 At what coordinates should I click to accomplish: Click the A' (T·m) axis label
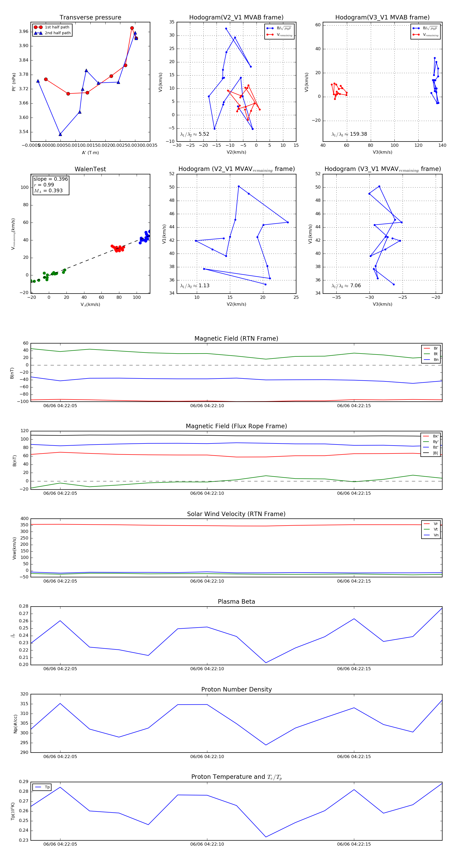[90, 153]
